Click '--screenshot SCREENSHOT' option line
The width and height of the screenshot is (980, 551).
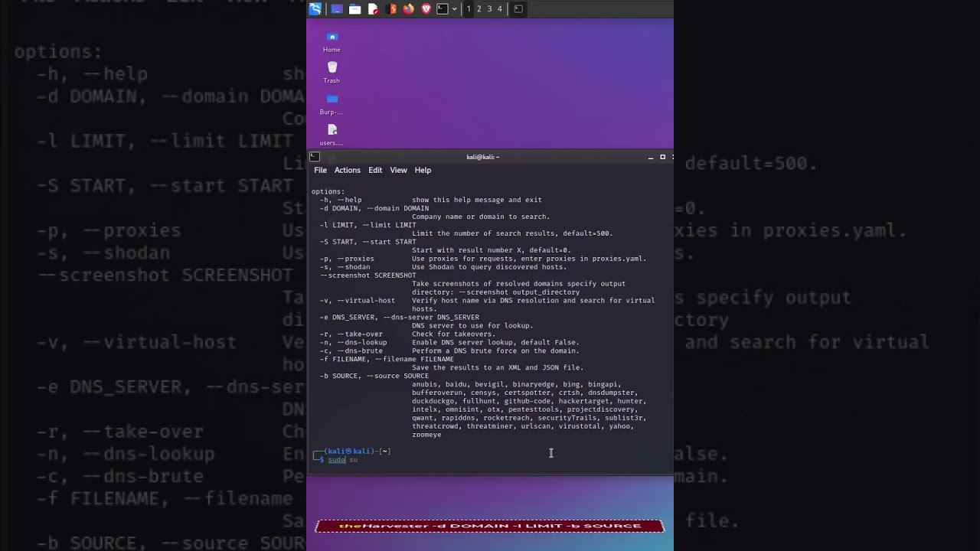pos(368,275)
